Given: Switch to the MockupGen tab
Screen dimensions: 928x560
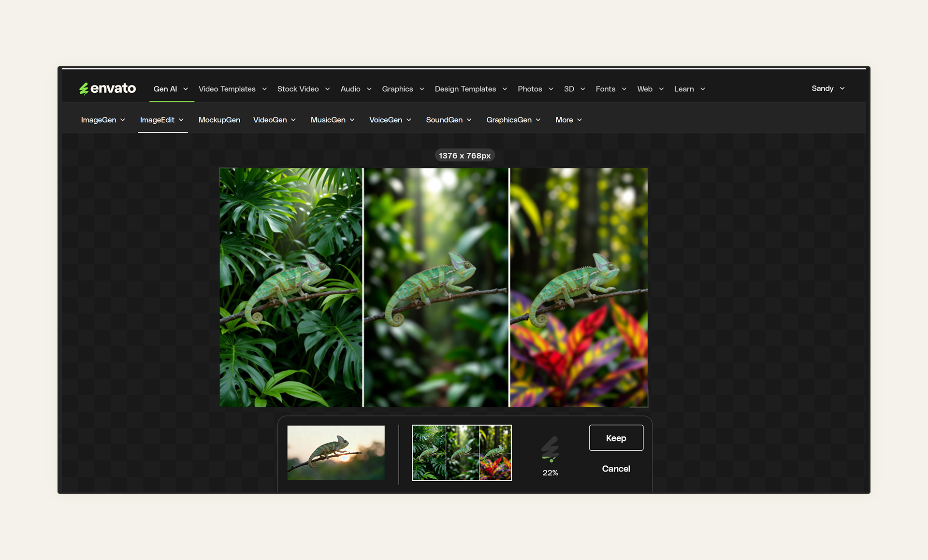Looking at the screenshot, I should (219, 120).
